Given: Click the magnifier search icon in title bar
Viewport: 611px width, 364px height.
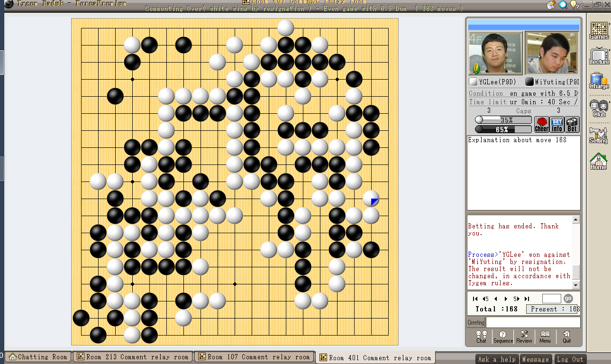Looking at the screenshot, I should (563, 5).
